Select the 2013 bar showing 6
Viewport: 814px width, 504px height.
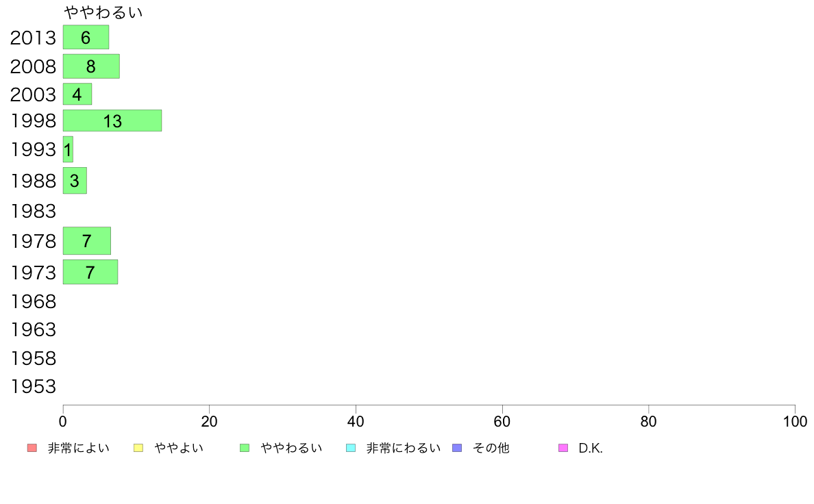86,38
